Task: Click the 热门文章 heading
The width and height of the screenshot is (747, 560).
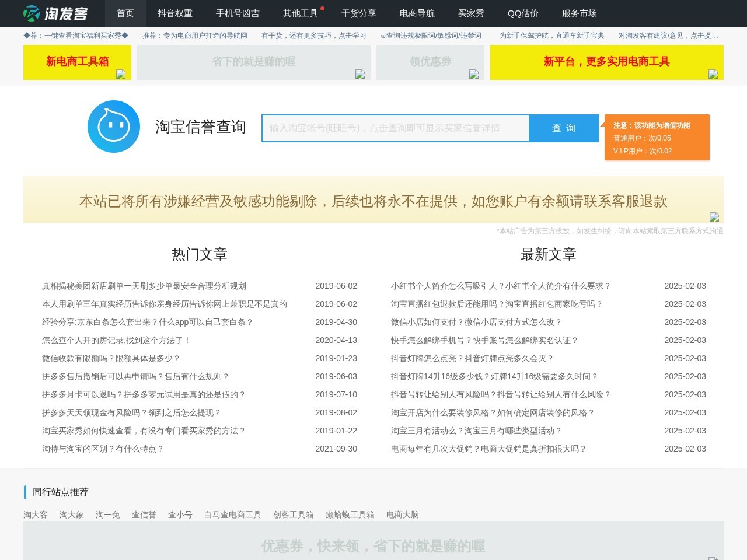Action: coord(199,254)
